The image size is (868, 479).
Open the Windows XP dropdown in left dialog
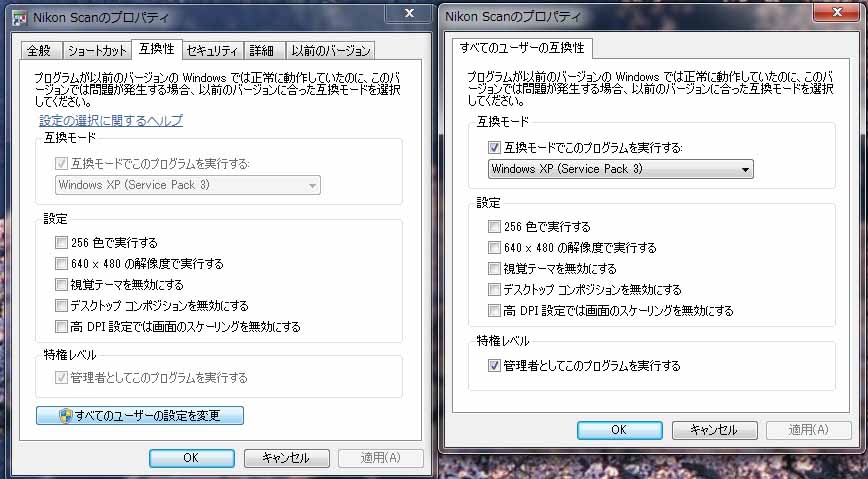pyautogui.click(x=188, y=185)
